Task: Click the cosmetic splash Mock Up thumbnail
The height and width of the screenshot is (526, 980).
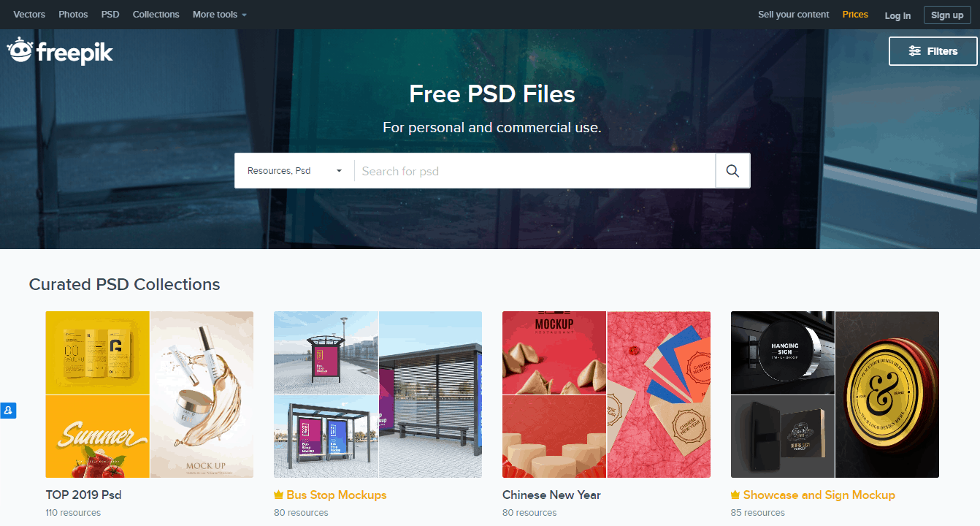Action: tap(202, 394)
